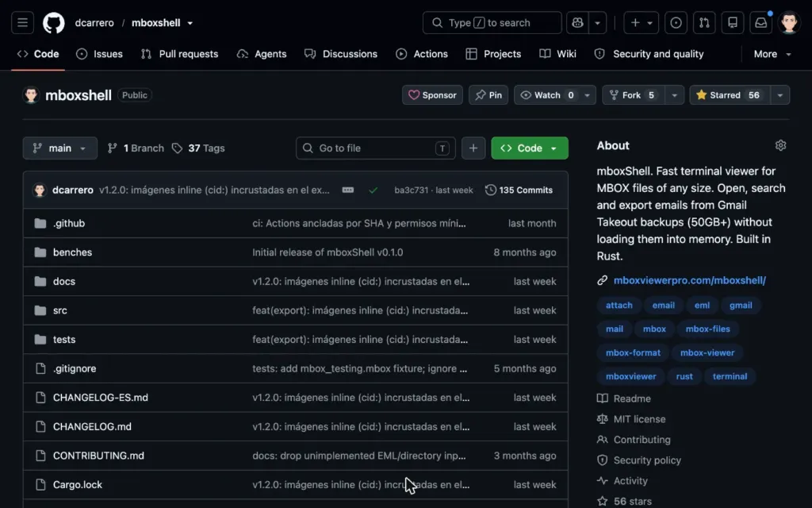Expand the commit message ellipsis
Screen dimensions: 812x508
point(348,190)
